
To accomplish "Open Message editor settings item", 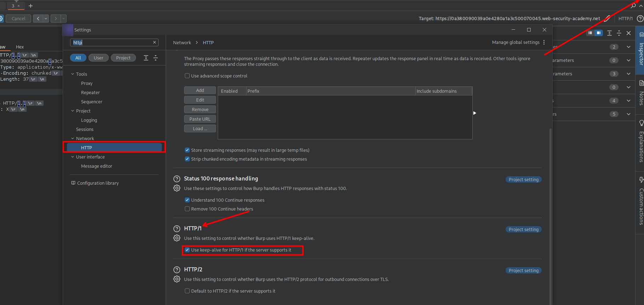I will (96, 166).
